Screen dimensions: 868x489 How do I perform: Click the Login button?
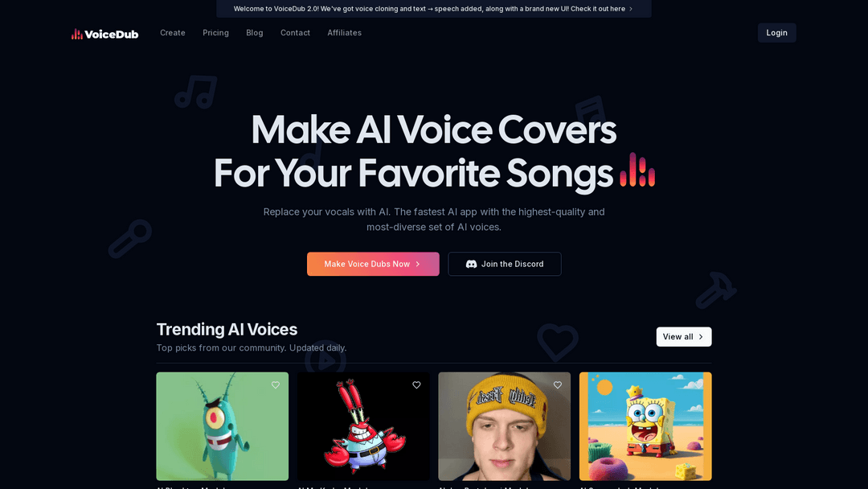[776, 33]
